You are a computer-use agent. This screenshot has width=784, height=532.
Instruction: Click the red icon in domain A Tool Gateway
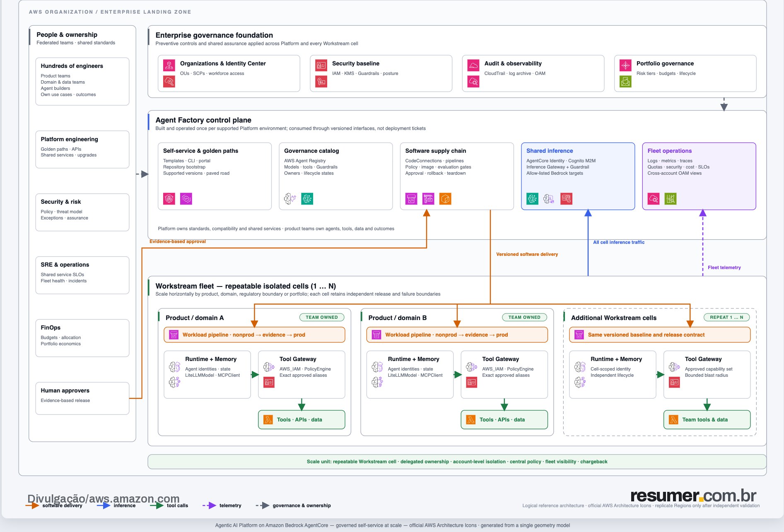[269, 382]
